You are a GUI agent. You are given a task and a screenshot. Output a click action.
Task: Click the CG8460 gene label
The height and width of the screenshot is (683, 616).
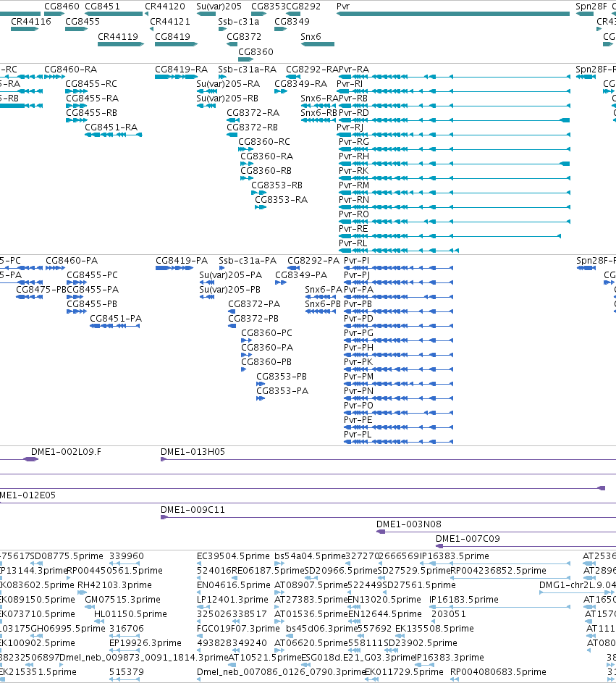(62, 6)
